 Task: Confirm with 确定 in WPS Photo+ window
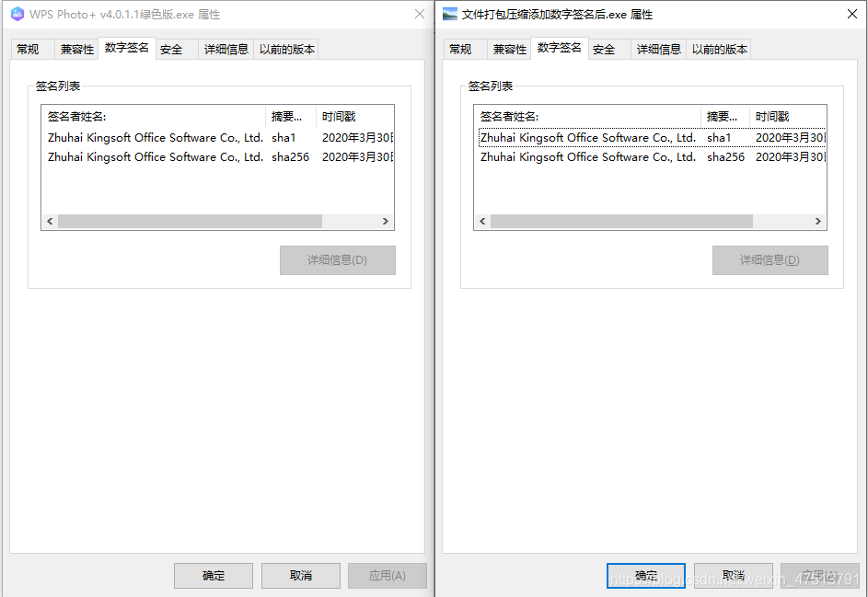(214, 576)
